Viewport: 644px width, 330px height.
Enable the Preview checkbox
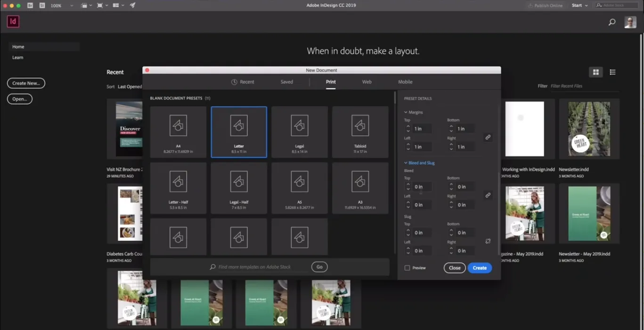point(407,268)
